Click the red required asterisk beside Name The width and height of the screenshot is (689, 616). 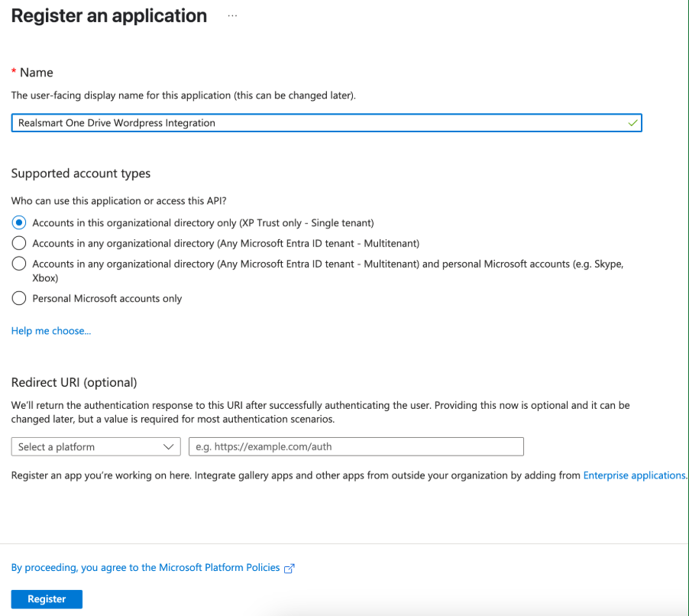point(14,72)
